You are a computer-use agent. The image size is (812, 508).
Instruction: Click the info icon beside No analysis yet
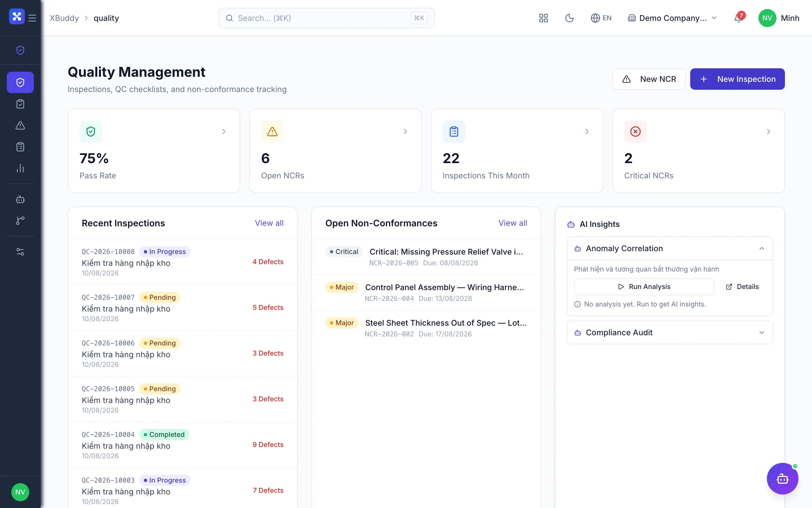(577, 304)
